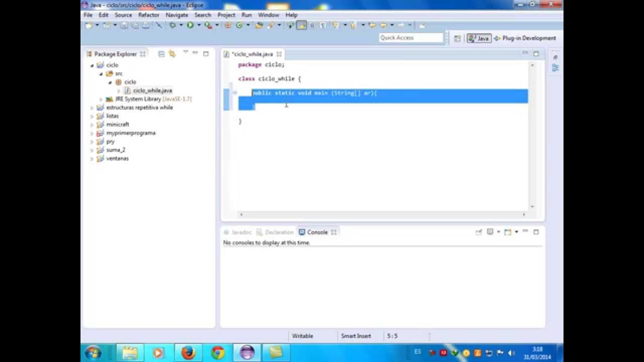Viewport: 644px width, 362px height.
Task: Open the Package Explorer View Menu arrow
Action: point(185,53)
